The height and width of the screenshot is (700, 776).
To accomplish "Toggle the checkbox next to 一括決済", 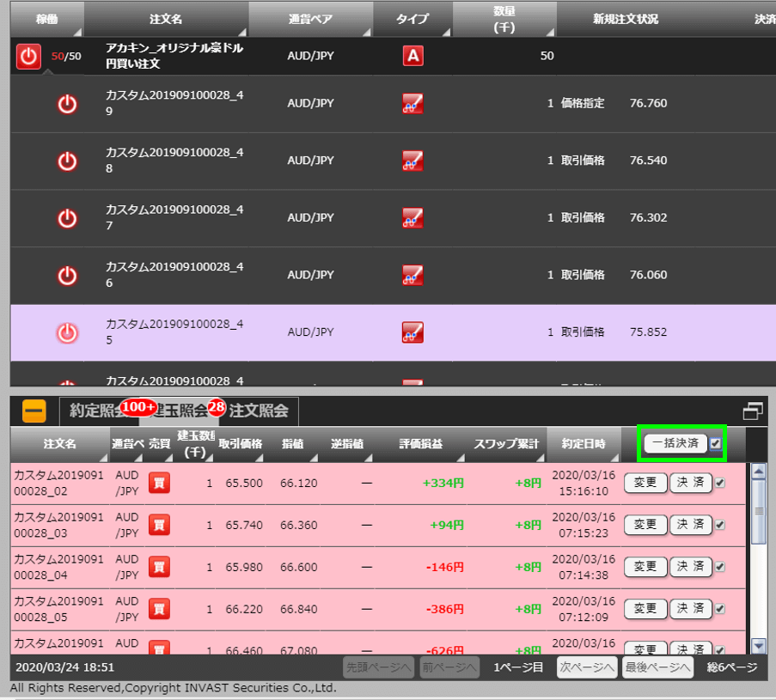I will pyautogui.click(x=716, y=444).
